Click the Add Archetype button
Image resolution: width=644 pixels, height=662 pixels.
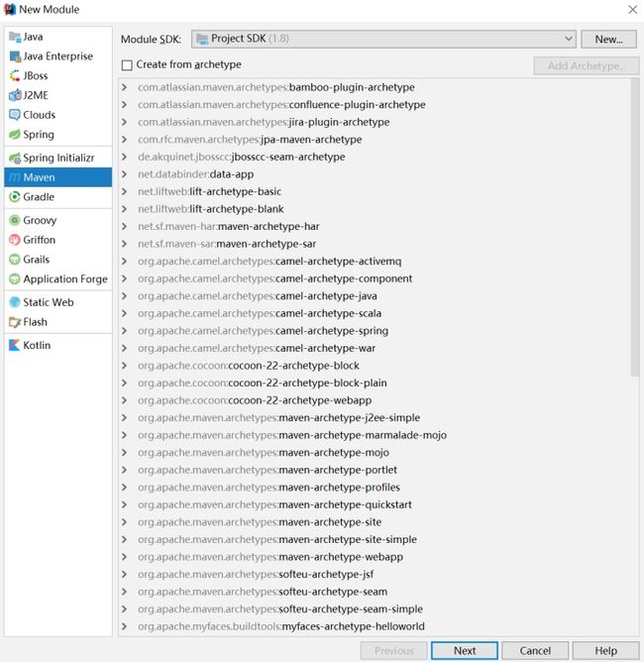point(587,65)
